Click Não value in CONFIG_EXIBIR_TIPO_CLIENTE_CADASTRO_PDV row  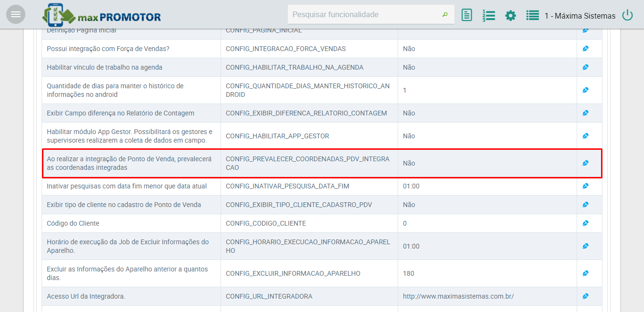click(409, 205)
